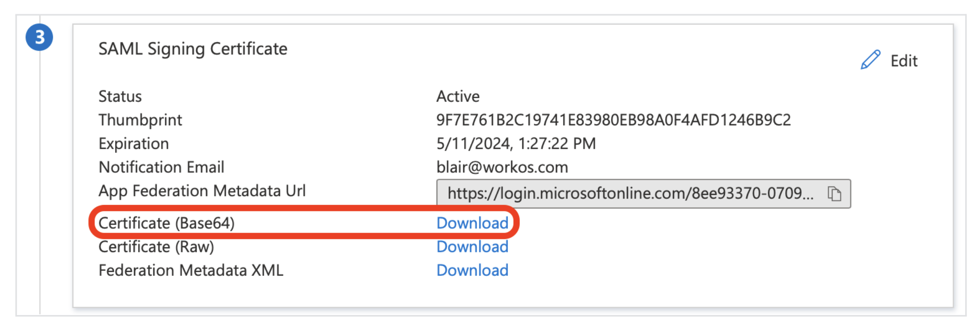
Task: Download the Certificate (Base64)
Action: tap(472, 223)
